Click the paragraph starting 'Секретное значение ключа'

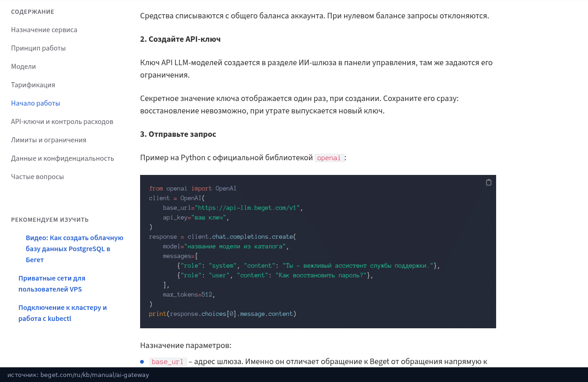300,105
